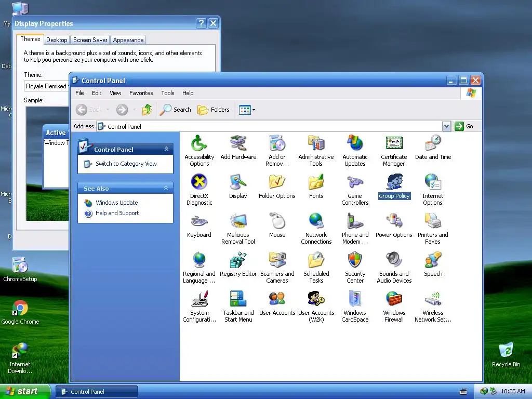The image size is (532, 399).
Task: Open Accessibility Options in Control Panel
Action: click(199, 143)
